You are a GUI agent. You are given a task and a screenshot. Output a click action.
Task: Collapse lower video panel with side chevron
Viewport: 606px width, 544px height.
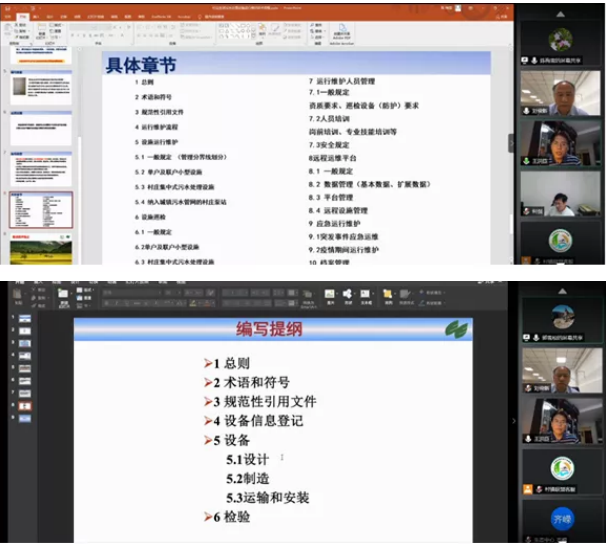[x=514, y=421]
